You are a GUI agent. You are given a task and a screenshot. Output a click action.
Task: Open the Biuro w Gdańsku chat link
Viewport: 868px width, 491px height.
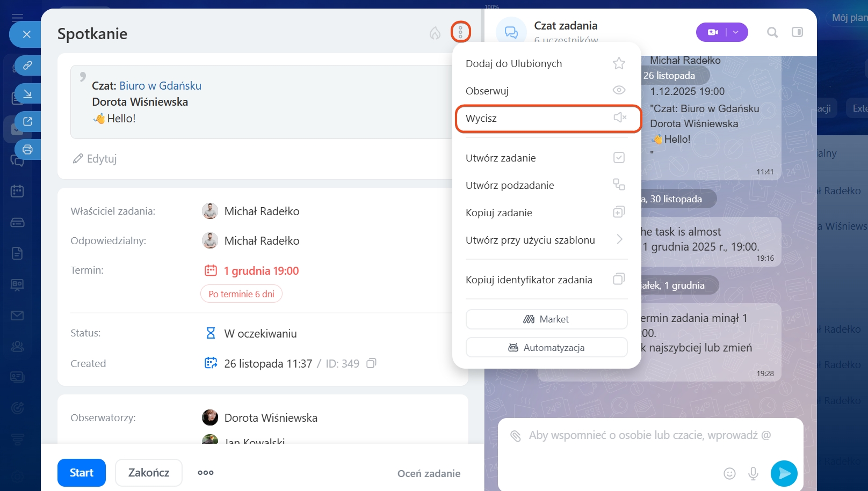point(160,86)
